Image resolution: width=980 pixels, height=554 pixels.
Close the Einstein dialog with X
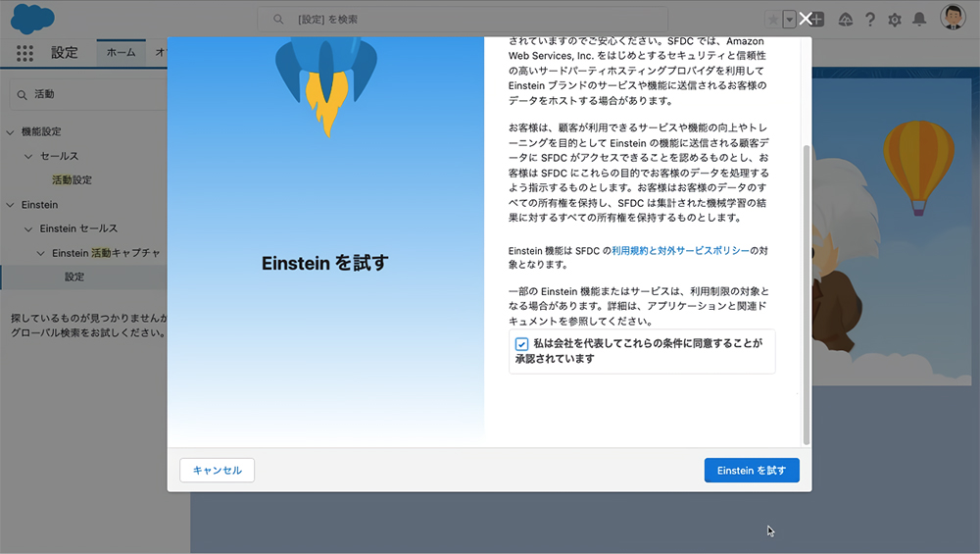(x=805, y=19)
